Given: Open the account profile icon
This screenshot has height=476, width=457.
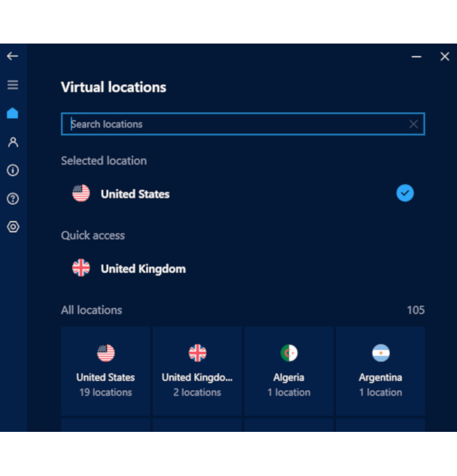Looking at the screenshot, I should click(13, 142).
